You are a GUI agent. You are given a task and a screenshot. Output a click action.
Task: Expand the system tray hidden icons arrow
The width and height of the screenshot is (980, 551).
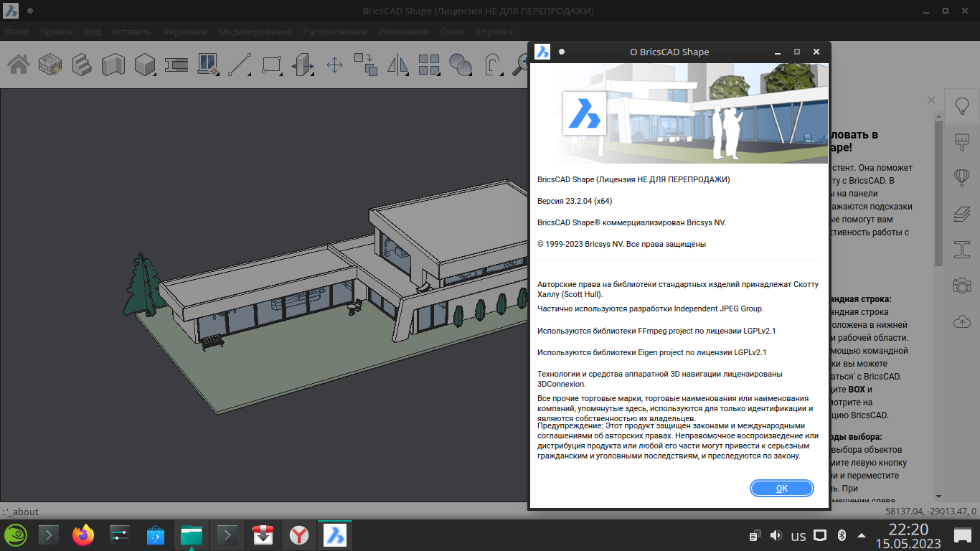coord(861,535)
